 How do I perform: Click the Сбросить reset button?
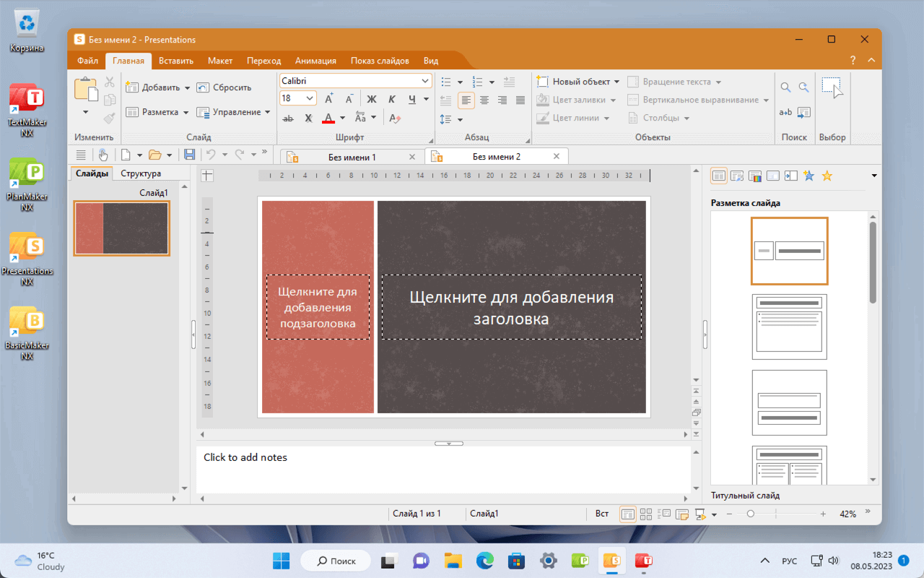[x=225, y=87]
